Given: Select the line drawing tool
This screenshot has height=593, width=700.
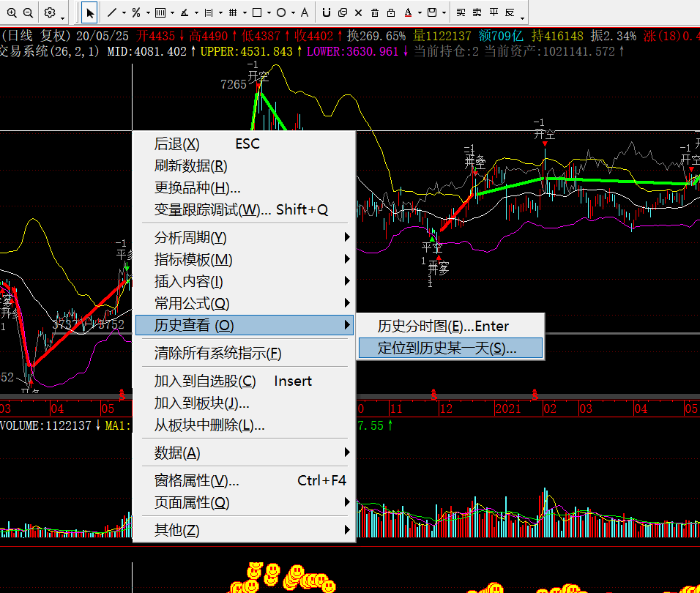Looking at the screenshot, I should (x=111, y=12).
